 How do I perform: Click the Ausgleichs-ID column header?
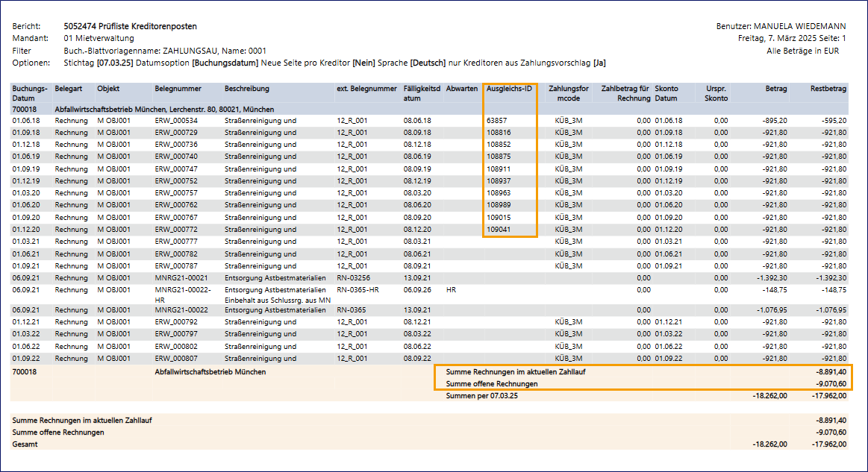coord(509,89)
